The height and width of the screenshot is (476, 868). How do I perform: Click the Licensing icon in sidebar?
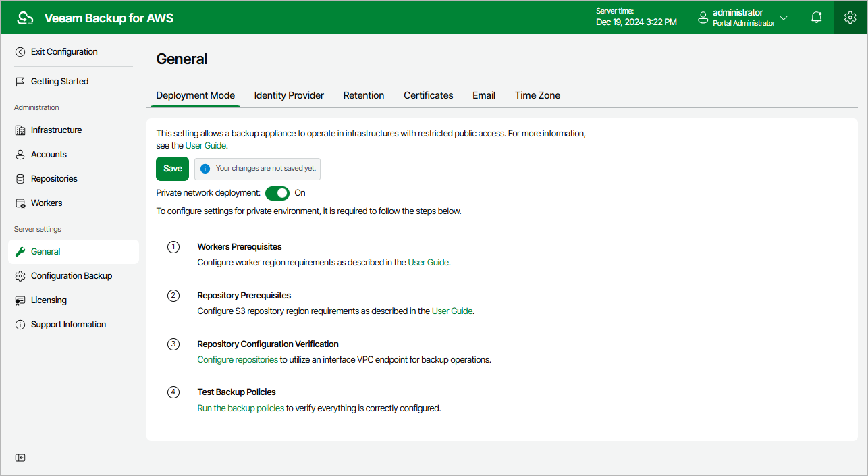20,300
